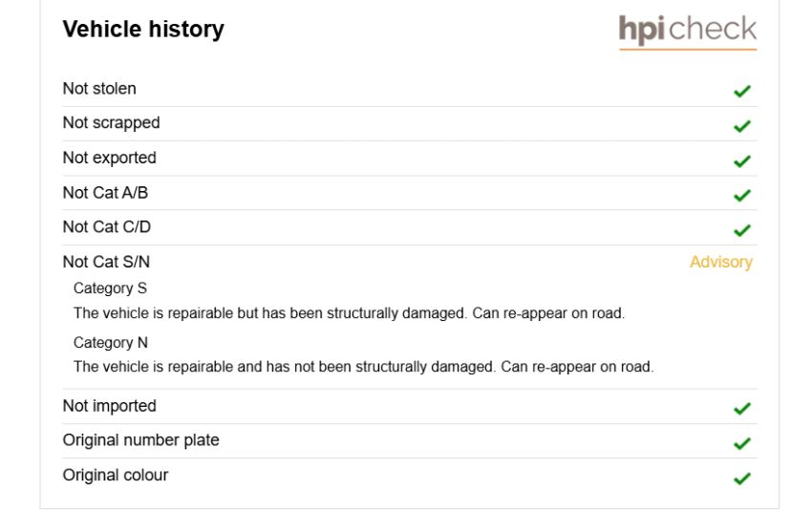
Task: Click the yellow Advisory label
Action: pos(721,263)
